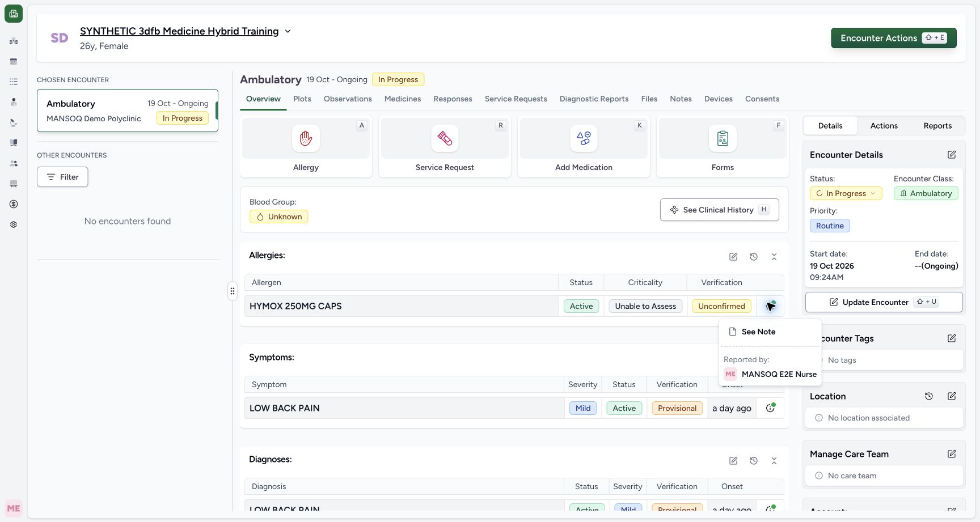This screenshot has width=980, height=522.
Task: Open the In Progress status dropdown
Action: [x=846, y=193]
